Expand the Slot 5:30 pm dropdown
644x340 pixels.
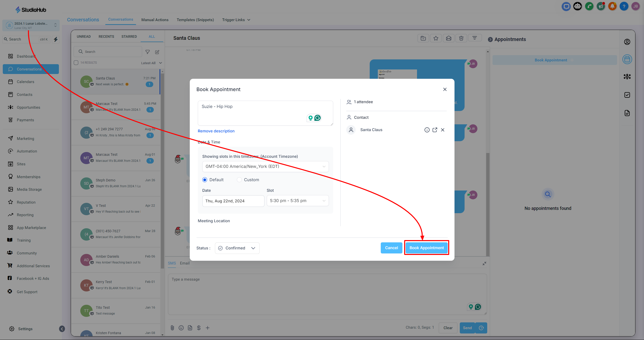tap(297, 201)
